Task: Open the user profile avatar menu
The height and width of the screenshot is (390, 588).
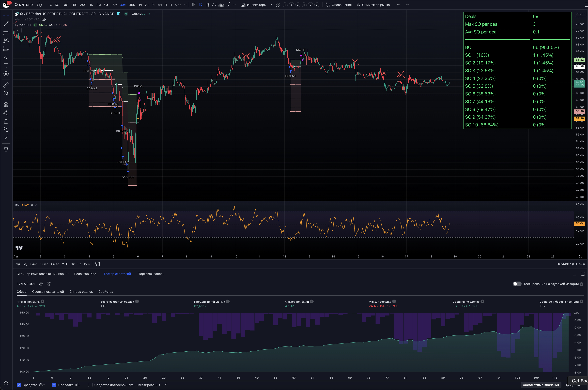Action: coord(6,5)
